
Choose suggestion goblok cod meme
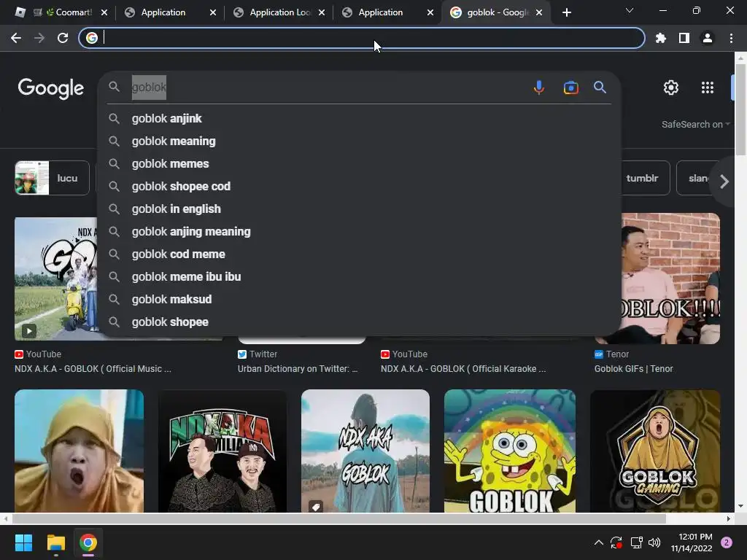click(x=359, y=254)
